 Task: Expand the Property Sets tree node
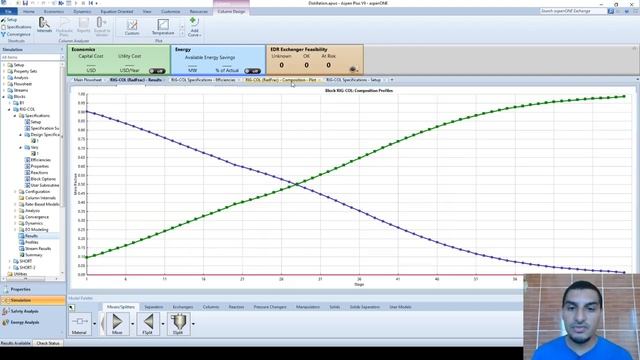point(4,71)
